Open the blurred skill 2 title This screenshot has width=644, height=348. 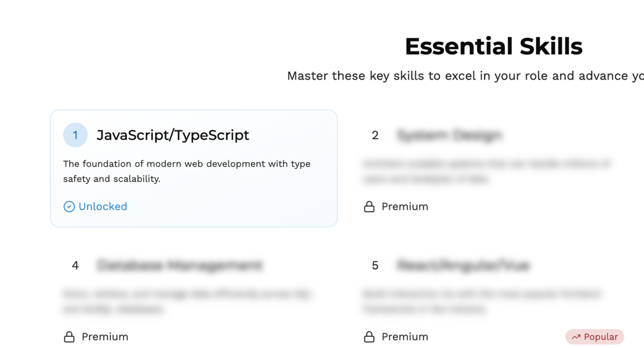coord(449,135)
